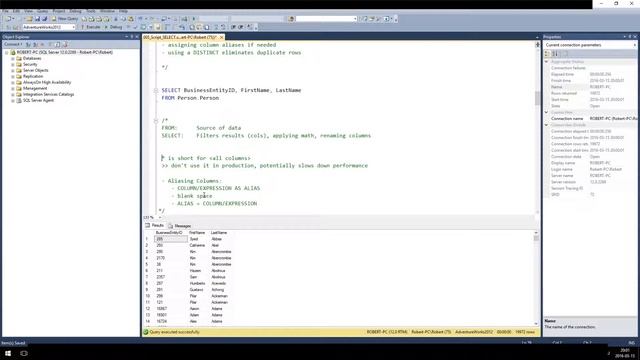Image resolution: width=640 pixels, height=360 pixels.
Task: Expand the Security folder node
Action: click(x=13, y=64)
